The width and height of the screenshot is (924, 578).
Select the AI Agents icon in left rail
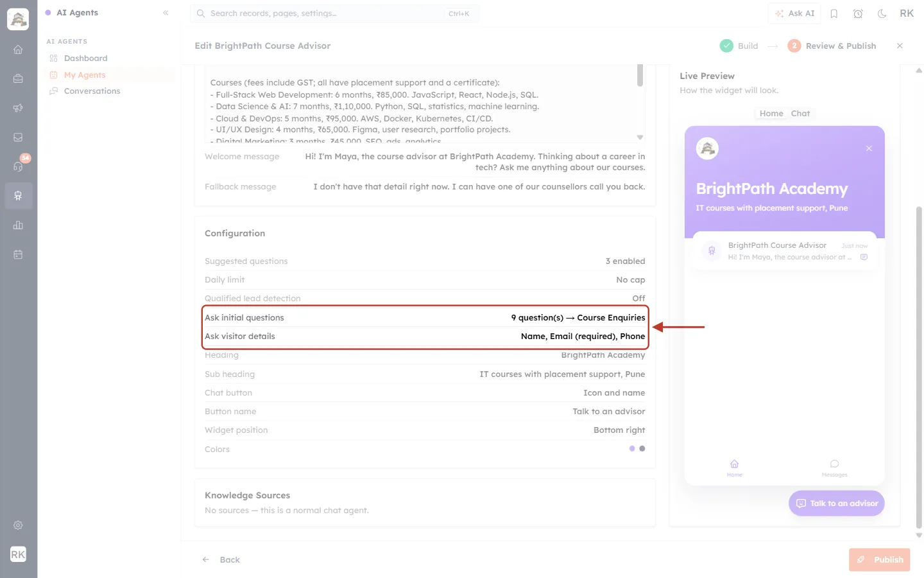[18, 196]
